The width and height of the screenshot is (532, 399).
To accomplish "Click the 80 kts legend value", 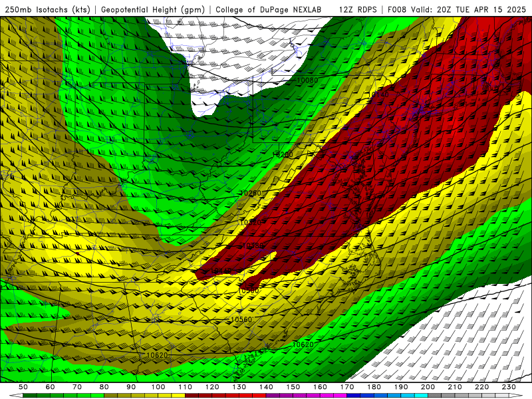I will [x=104, y=387].
